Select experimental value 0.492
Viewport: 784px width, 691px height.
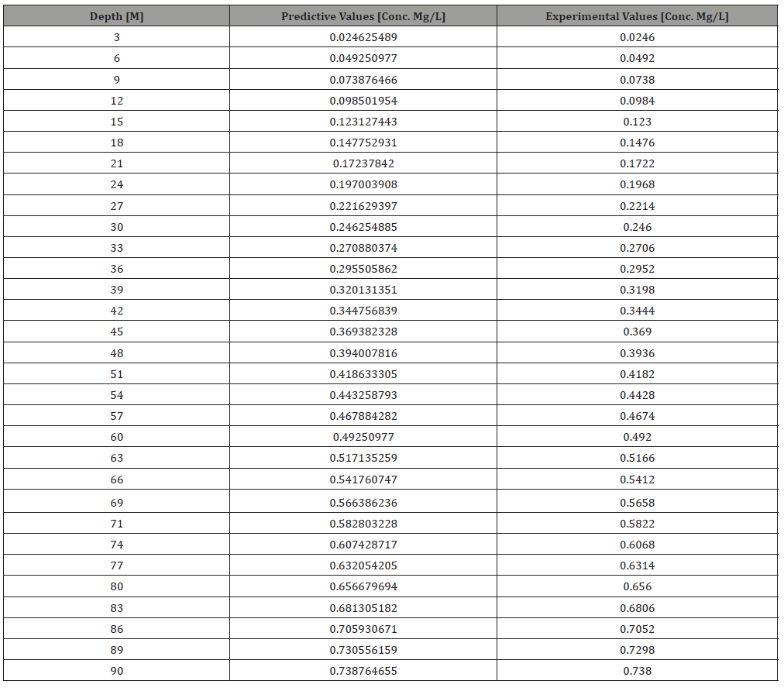(638, 438)
